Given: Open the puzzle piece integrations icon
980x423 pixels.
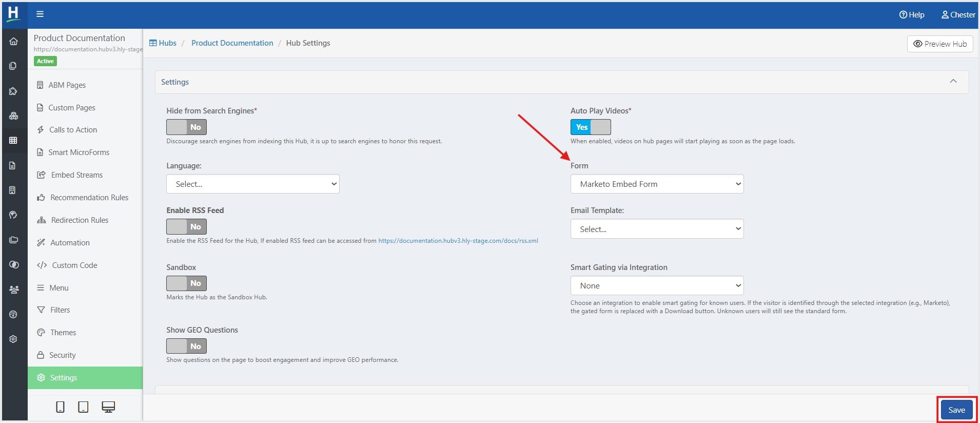Looking at the screenshot, I should 13,91.
